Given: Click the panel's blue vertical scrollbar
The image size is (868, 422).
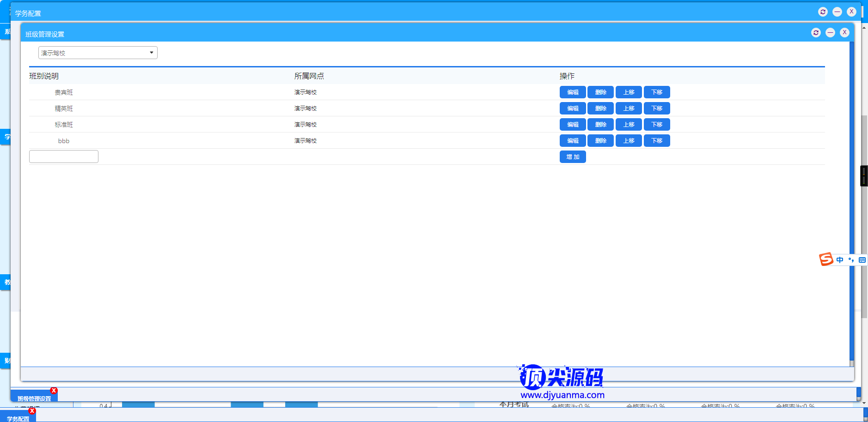Looking at the screenshot, I should pyautogui.click(x=851, y=203).
